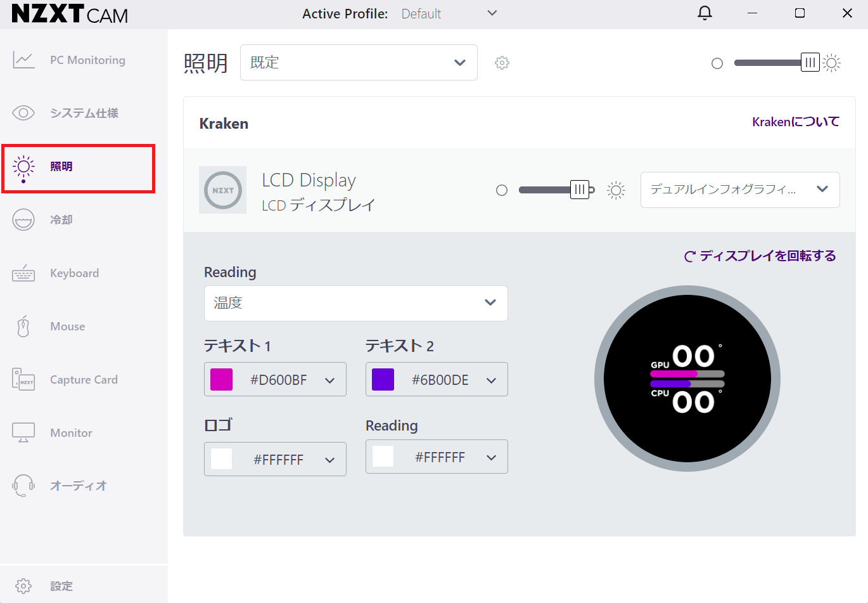Open Keyboard section
The height and width of the screenshot is (603, 868).
point(84,273)
